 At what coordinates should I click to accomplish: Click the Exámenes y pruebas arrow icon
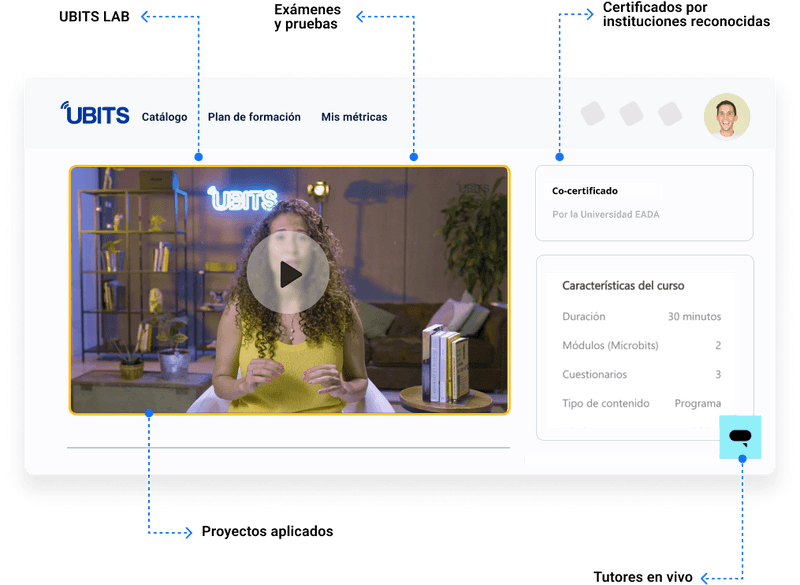click(361, 14)
